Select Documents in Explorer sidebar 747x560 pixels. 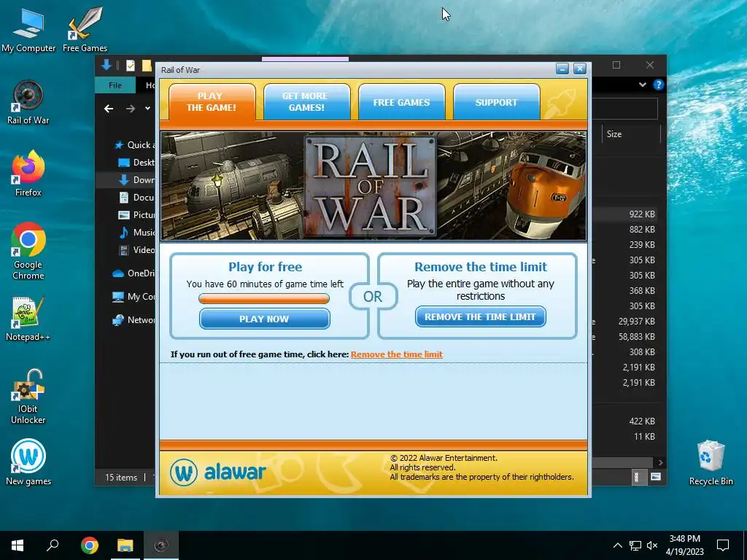pos(136,197)
